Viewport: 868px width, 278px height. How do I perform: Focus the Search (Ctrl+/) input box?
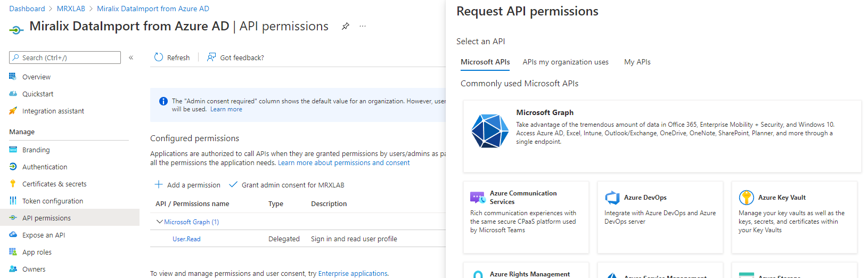pyautogui.click(x=65, y=58)
